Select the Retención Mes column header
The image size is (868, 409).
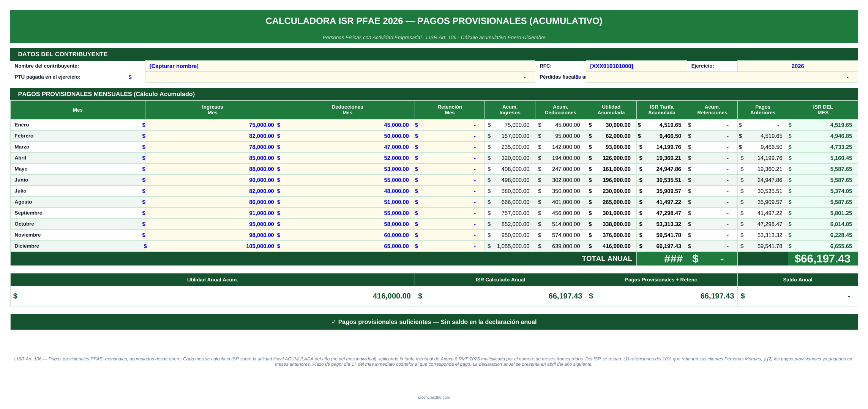click(x=450, y=110)
